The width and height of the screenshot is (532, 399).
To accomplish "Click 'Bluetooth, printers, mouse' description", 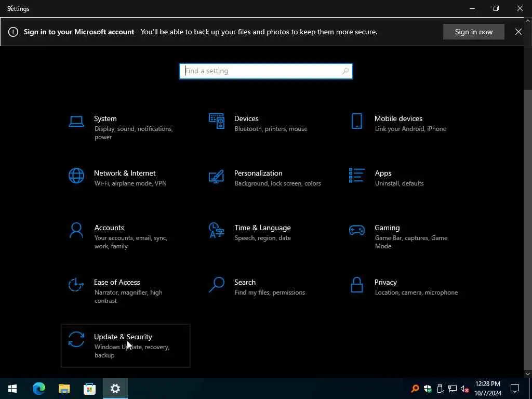I will (x=271, y=129).
